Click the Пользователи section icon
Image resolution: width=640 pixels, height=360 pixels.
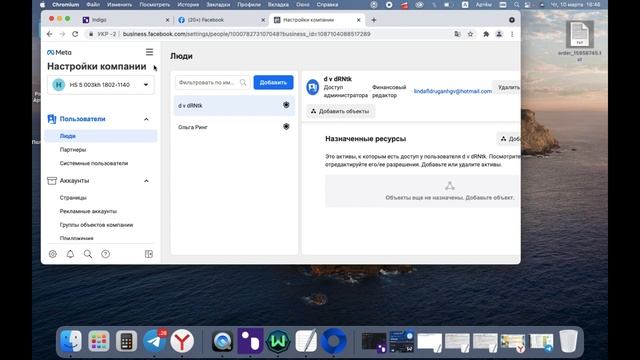(x=52, y=119)
